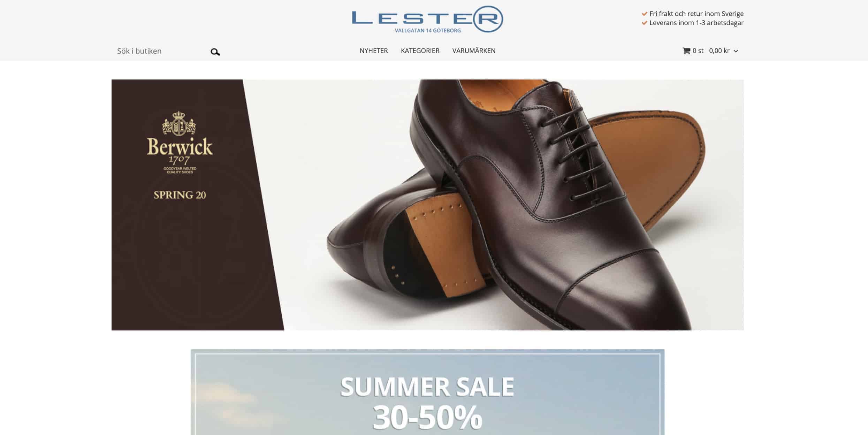Click the Fri frakt och retur text

click(696, 14)
